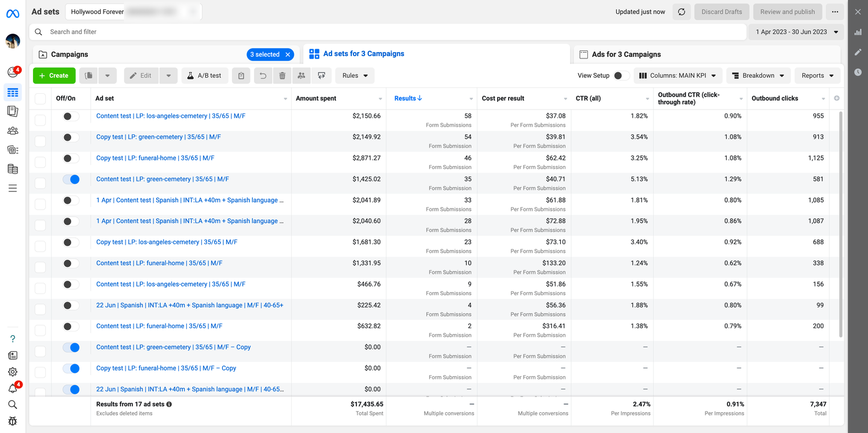Clear selection via the '3 selected' X
Viewport: 868px width, 433px height.
click(287, 54)
